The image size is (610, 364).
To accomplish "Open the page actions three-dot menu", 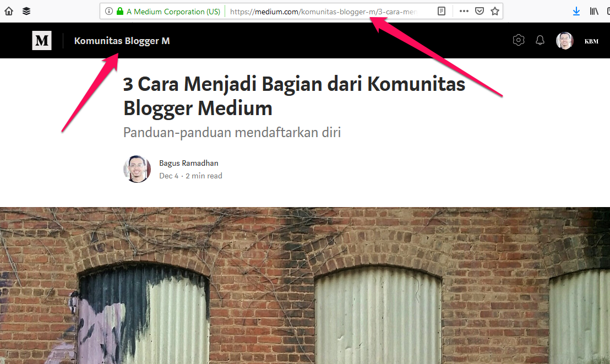I will point(464,12).
